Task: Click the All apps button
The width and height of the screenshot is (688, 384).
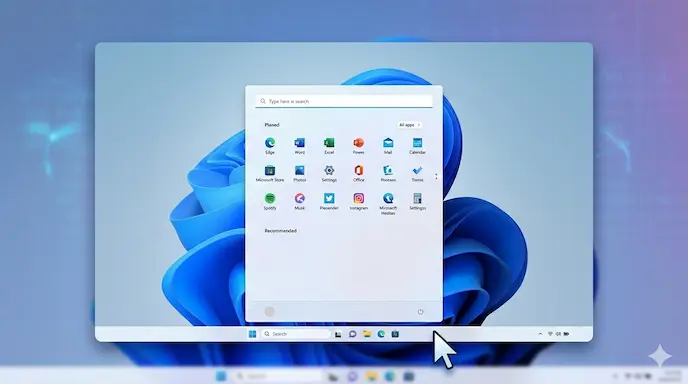Action: pos(409,125)
